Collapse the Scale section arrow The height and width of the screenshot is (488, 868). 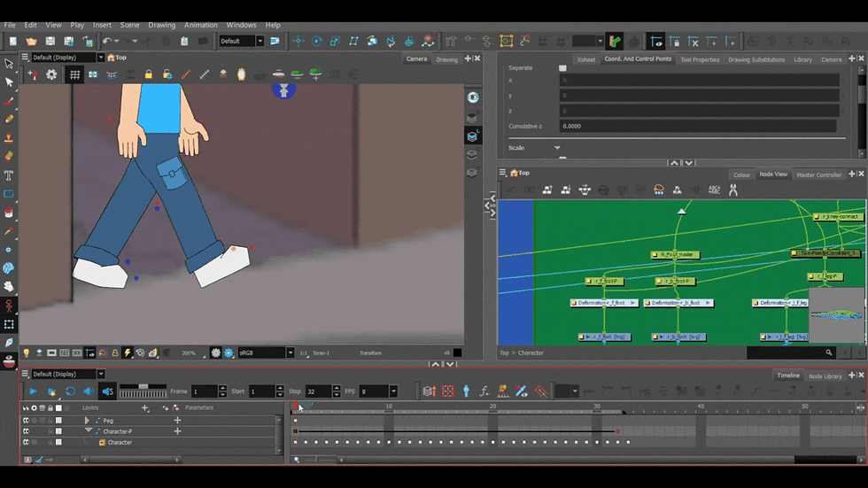pos(557,148)
